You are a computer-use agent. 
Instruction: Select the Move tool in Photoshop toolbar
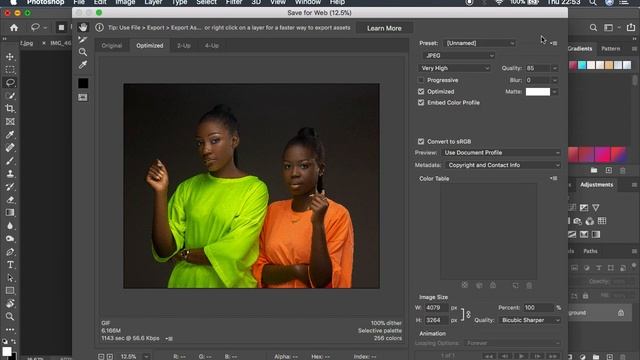tap(10, 57)
